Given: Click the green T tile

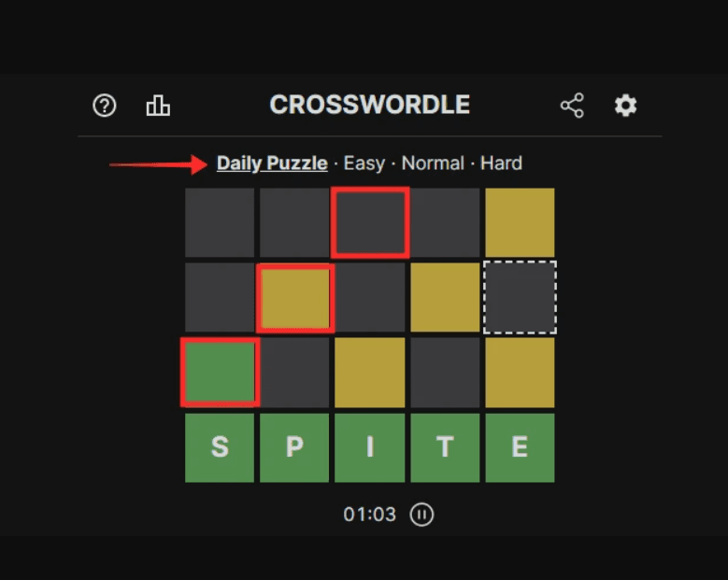Looking at the screenshot, I should point(445,448).
